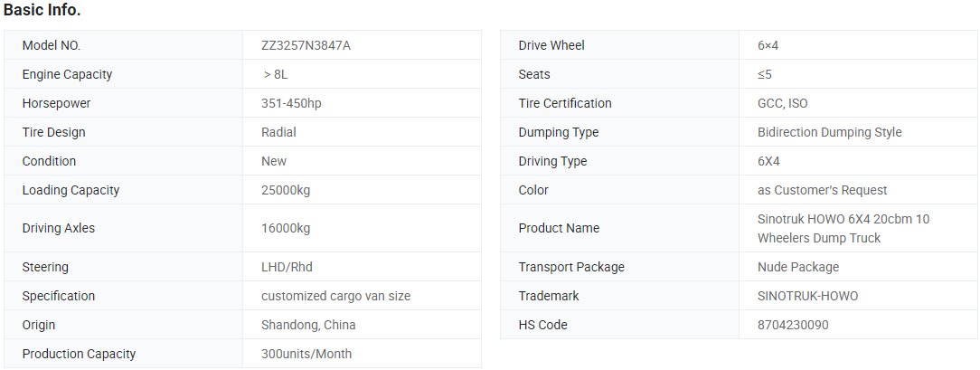Click the Engine Capacity label

67,74
